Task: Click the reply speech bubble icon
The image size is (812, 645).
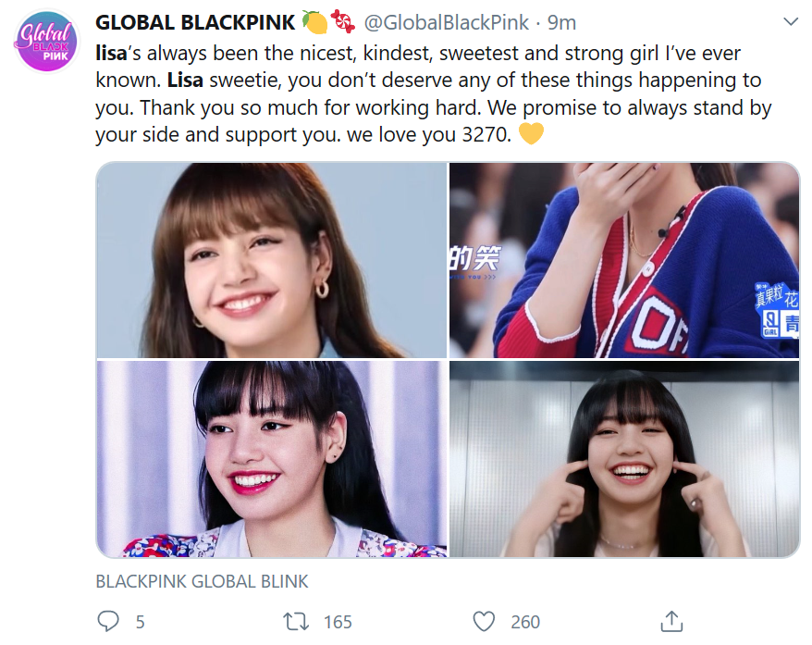Action: click(x=107, y=621)
